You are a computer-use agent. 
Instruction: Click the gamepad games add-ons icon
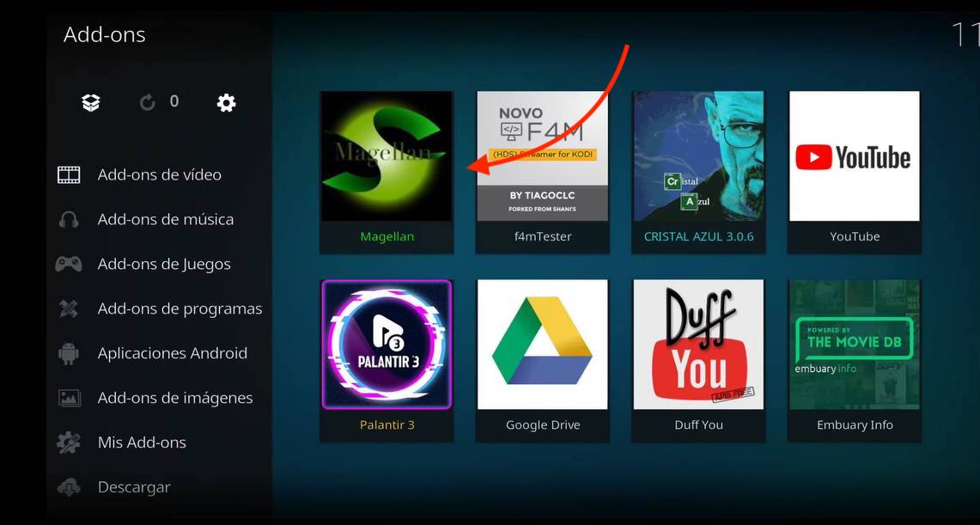point(69,264)
